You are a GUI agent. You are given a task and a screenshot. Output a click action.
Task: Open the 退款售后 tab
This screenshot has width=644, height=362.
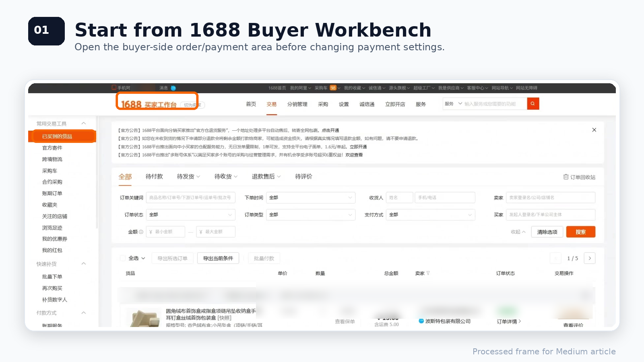click(266, 177)
